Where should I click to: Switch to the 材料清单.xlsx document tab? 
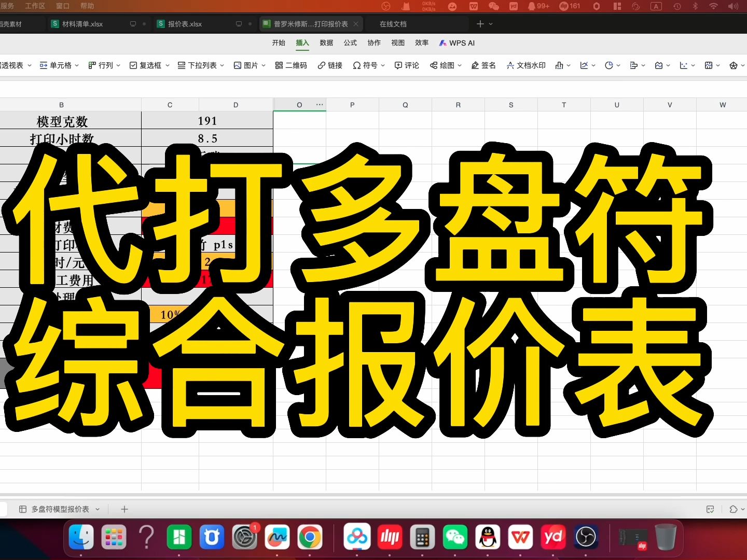pos(99,24)
